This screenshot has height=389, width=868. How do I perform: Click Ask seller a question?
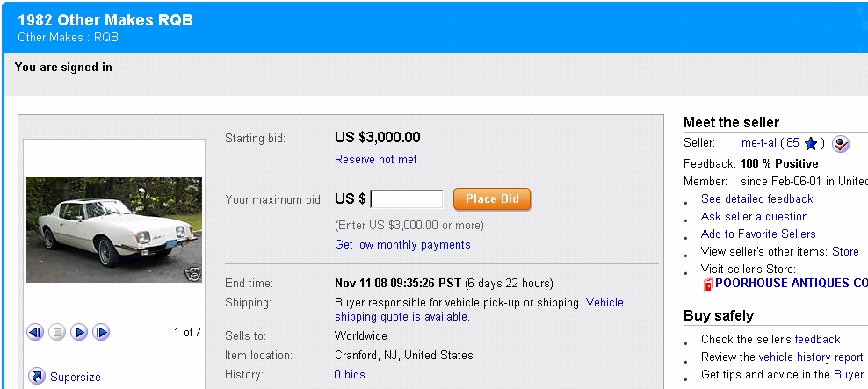tap(754, 216)
